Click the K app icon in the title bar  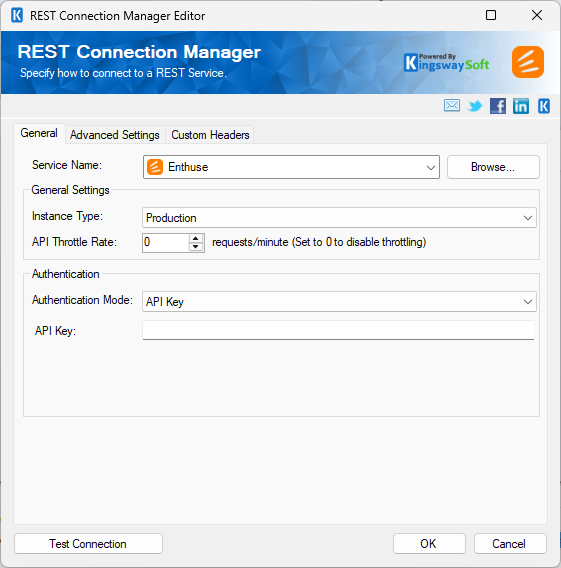coord(17,16)
